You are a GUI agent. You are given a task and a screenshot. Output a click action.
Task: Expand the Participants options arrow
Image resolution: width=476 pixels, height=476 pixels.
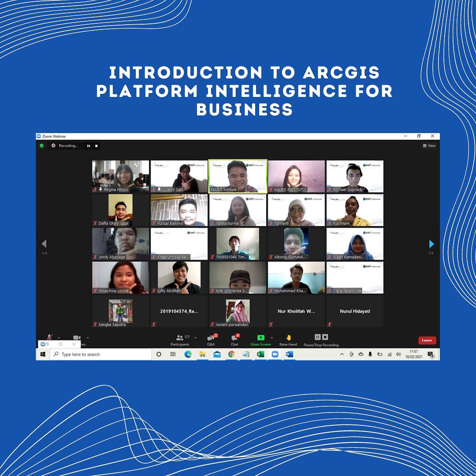(195, 338)
